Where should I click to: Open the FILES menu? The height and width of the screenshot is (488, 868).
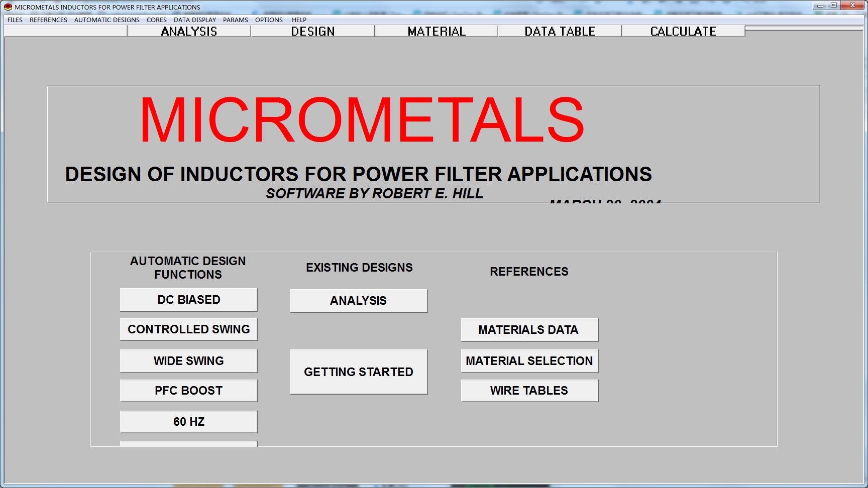[x=15, y=20]
